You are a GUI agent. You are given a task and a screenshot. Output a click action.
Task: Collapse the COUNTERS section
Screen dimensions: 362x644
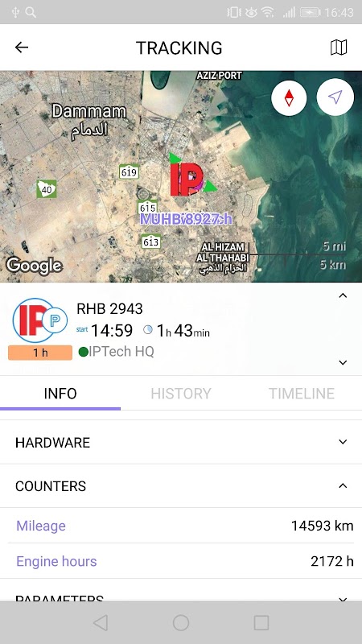tap(181, 486)
